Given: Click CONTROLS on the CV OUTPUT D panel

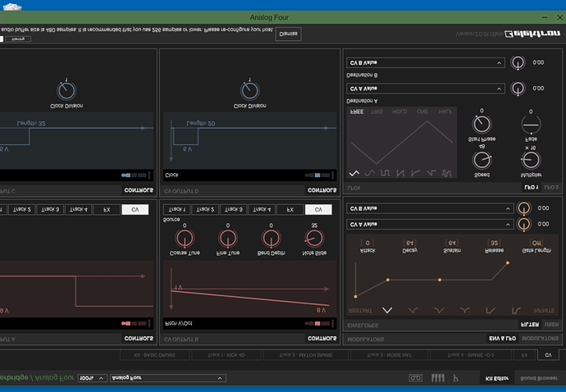Looking at the screenshot, I should pos(322,190).
